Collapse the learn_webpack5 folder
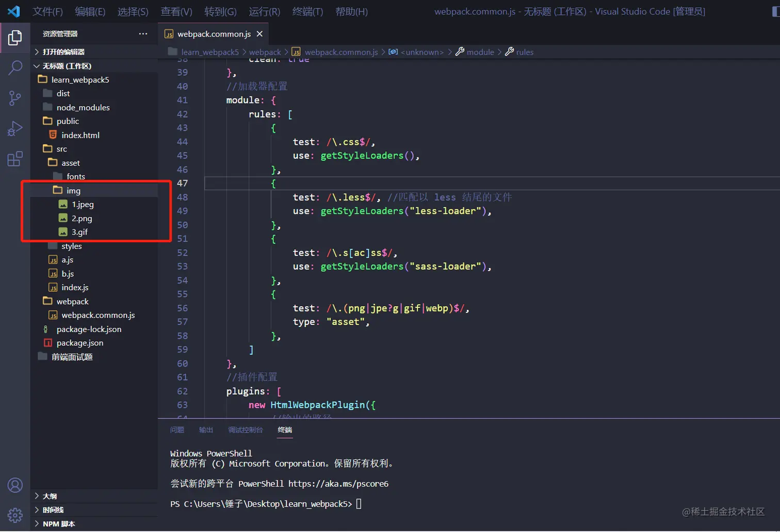The width and height of the screenshot is (780, 532). point(94,79)
